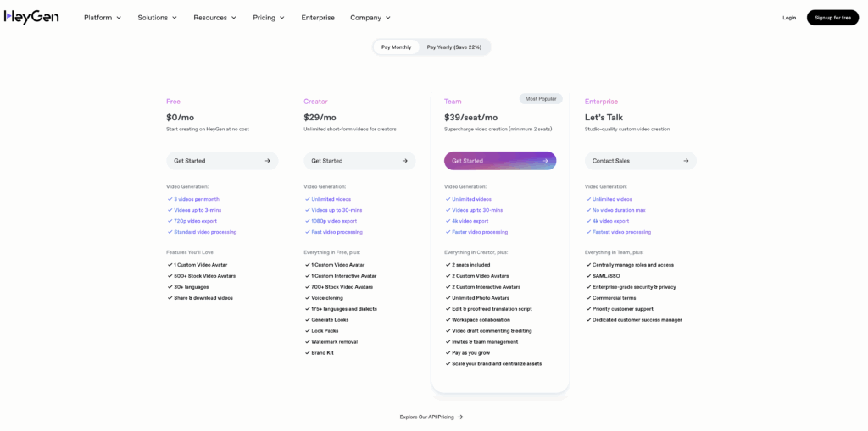Screen dimensions: 868x431
Task: Select Pay Monthly billing option
Action: (x=397, y=47)
